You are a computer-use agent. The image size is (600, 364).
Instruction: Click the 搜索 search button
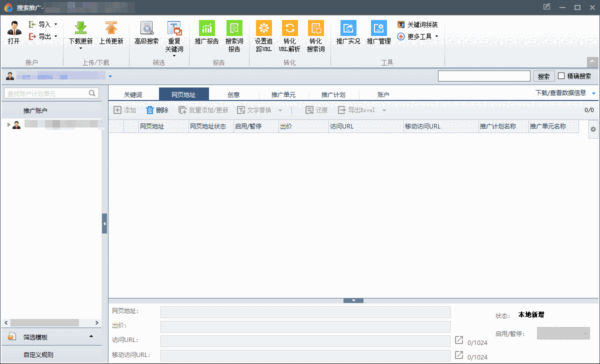[544, 75]
